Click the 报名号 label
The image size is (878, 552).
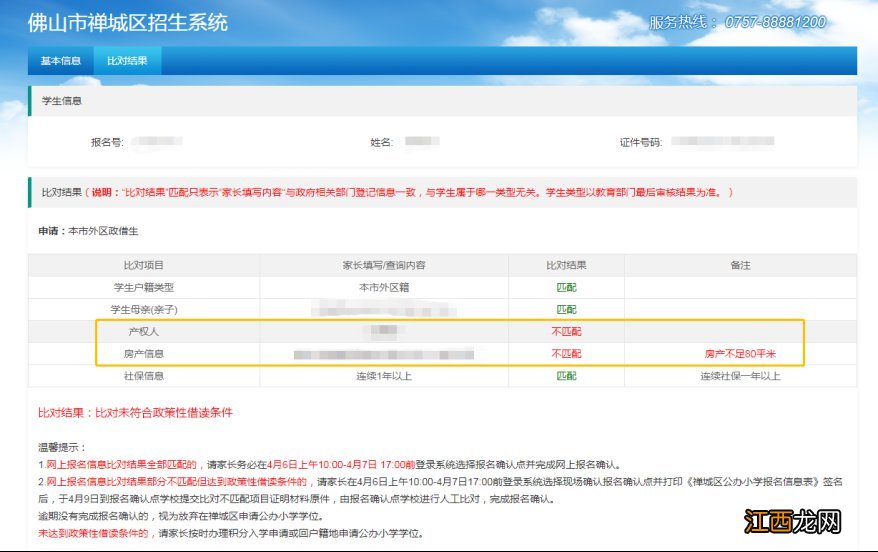pyautogui.click(x=107, y=142)
